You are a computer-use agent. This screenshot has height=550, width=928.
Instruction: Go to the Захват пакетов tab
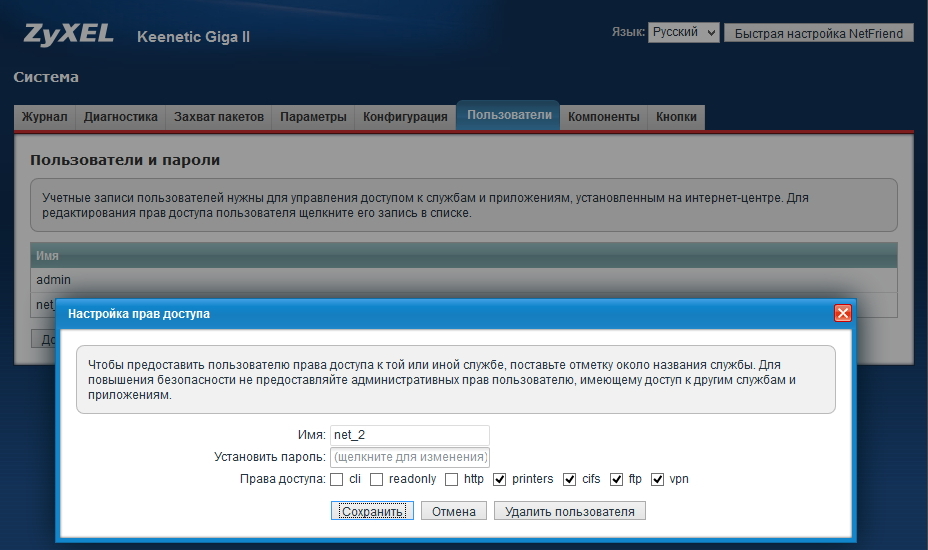coord(219,117)
